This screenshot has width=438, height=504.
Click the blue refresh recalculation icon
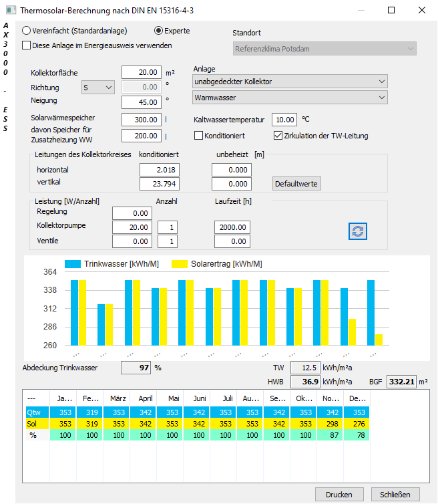coord(358,231)
